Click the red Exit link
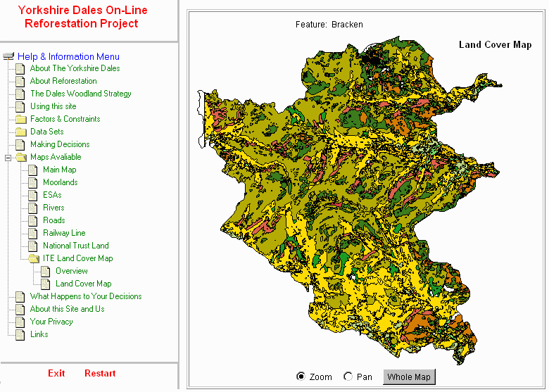The image size is (549, 392). (x=56, y=373)
